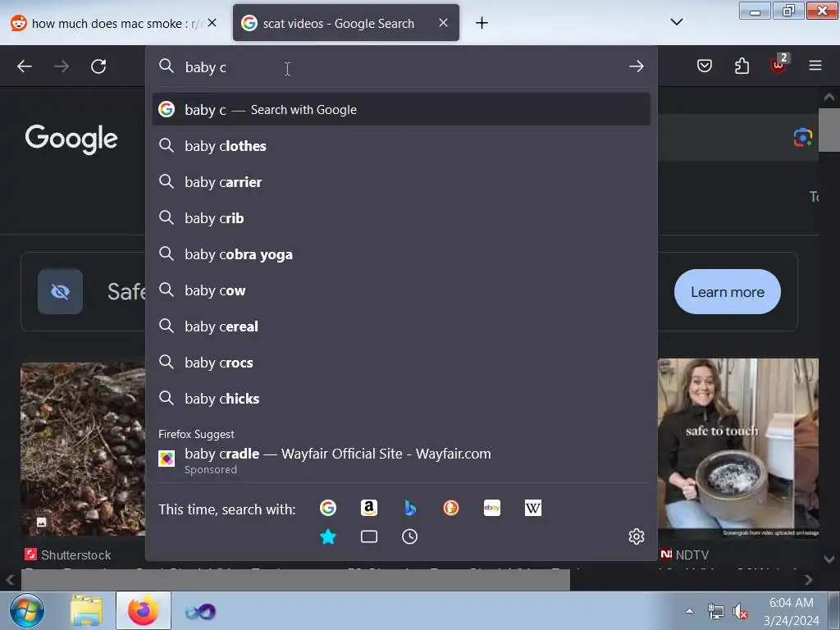Open the infinity-logo taskbar app
Image resolution: width=840 pixels, height=630 pixels.
(200, 610)
